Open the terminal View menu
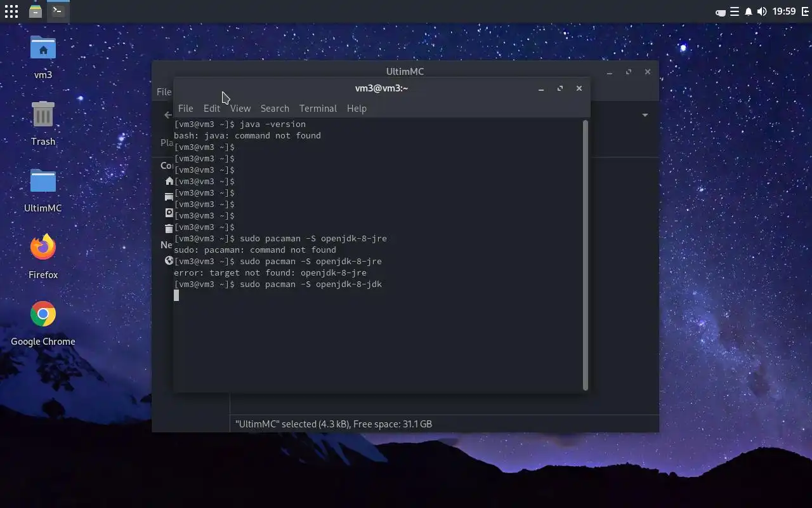Viewport: 812px width, 508px height. pos(240,109)
